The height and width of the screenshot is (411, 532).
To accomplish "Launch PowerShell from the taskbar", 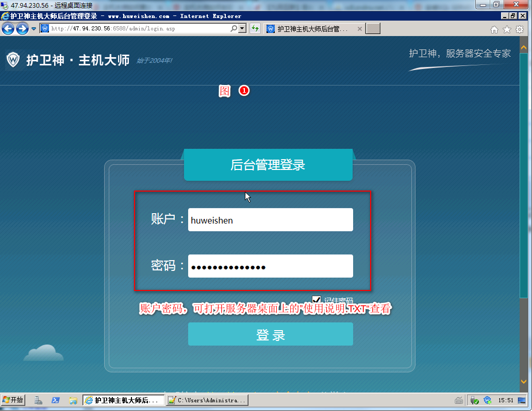I will pos(55,400).
